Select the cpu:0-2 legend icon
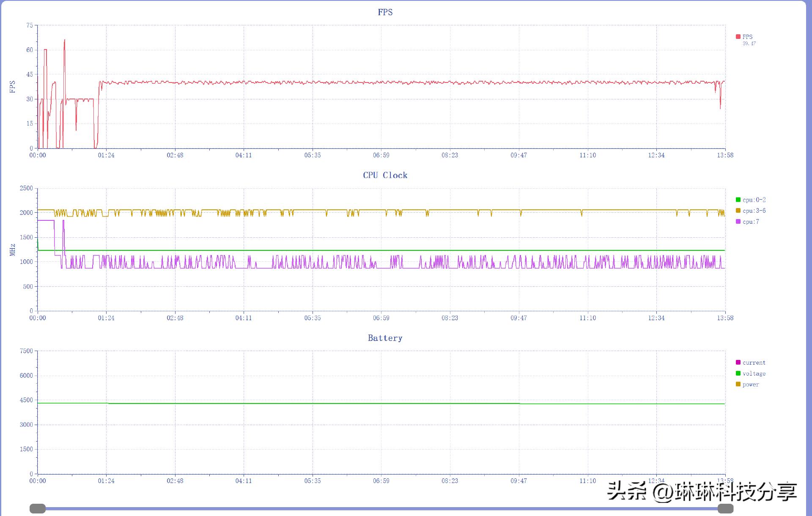This screenshot has height=516, width=812. click(x=738, y=199)
